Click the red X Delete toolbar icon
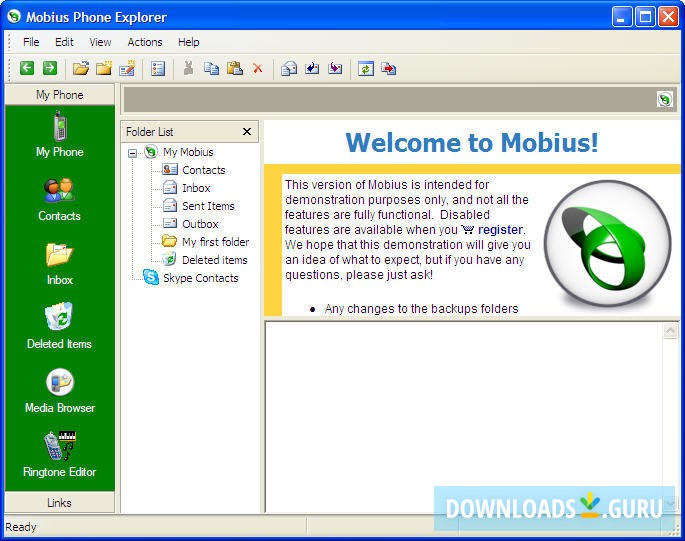Viewport: 685px width, 541px height. [x=258, y=68]
